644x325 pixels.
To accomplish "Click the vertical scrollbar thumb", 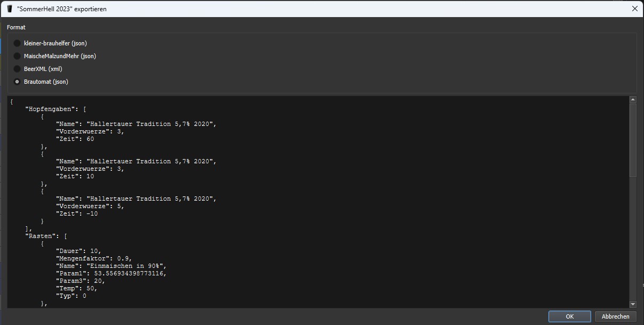I will tap(633, 140).
